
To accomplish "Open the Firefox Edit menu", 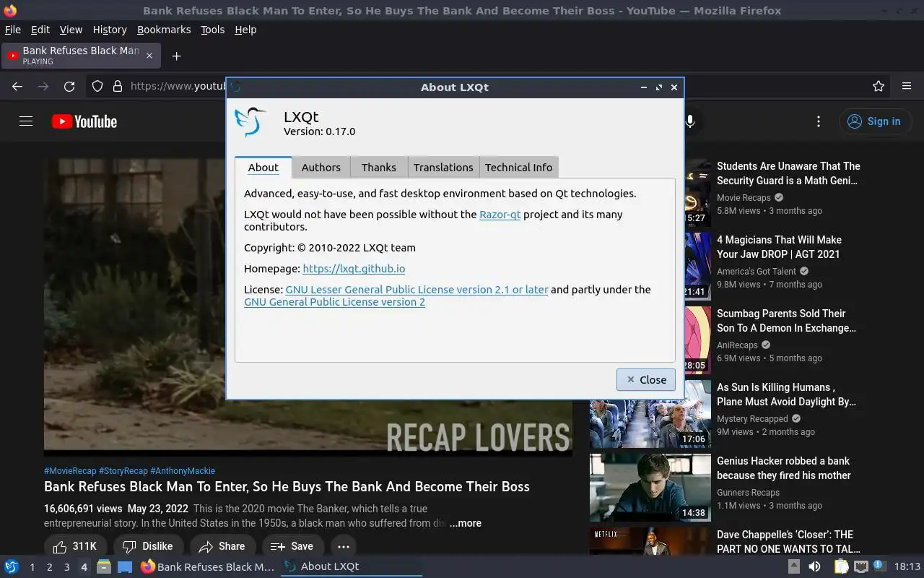I will [40, 30].
